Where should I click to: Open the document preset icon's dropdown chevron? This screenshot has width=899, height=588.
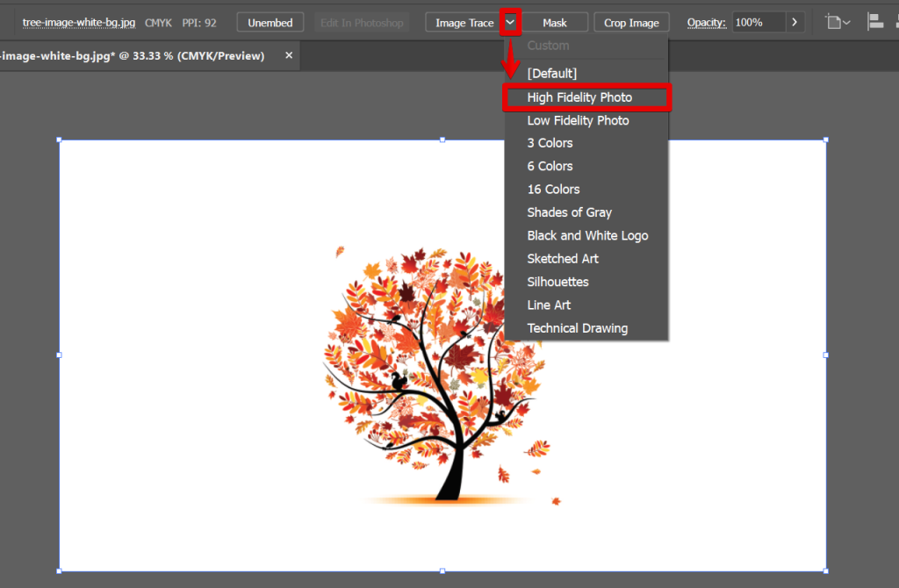coord(845,21)
